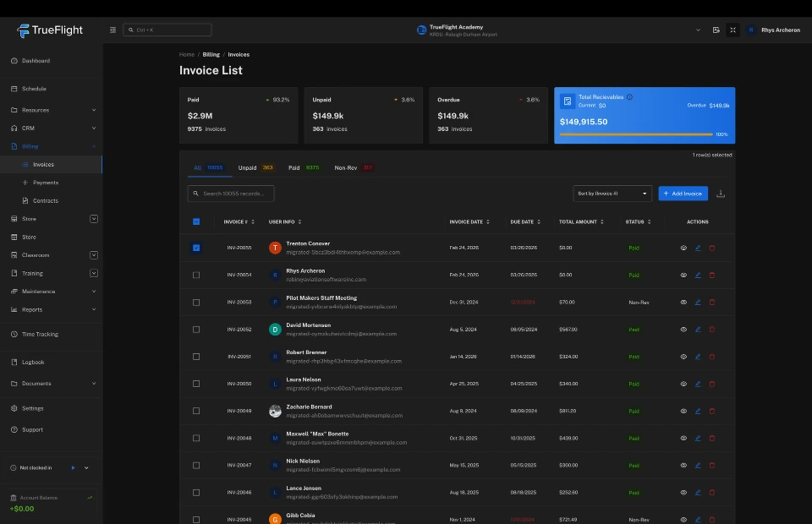Delete invoice INV-20053 with the trash icon
Viewport: 812px width, 524px height.
click(711, 302)
